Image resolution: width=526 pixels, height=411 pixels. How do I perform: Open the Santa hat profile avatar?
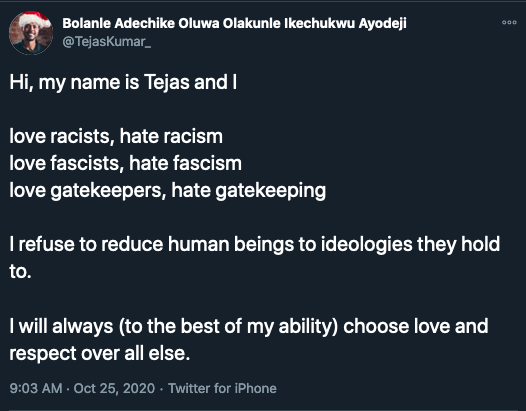click(x=31, y=33)
